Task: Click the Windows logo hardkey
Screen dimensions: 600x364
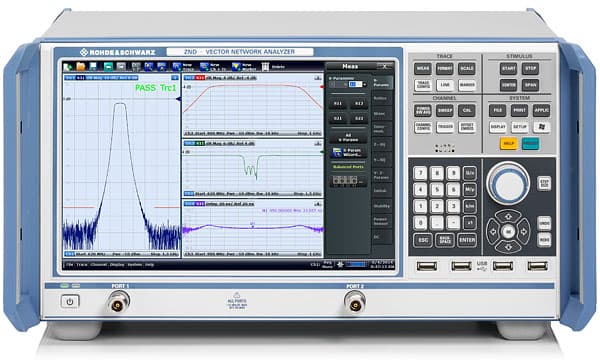Action: [541, 127]
